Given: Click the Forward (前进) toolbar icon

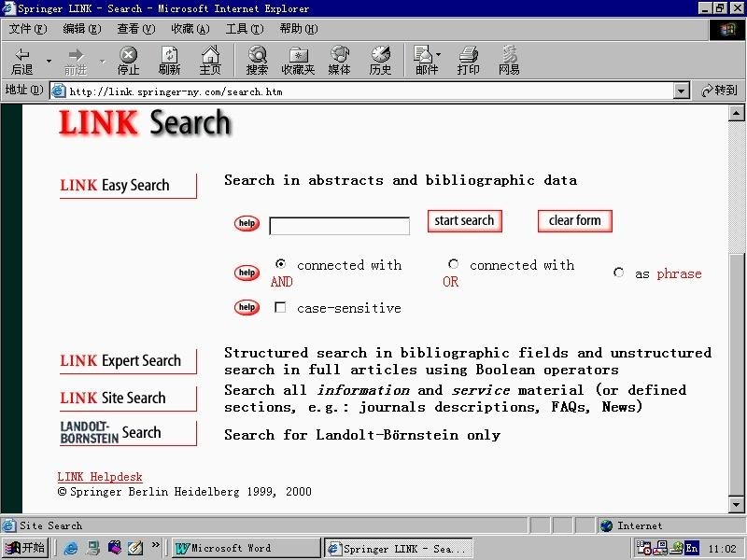Looking at the screenshot, I should point(76,61).
